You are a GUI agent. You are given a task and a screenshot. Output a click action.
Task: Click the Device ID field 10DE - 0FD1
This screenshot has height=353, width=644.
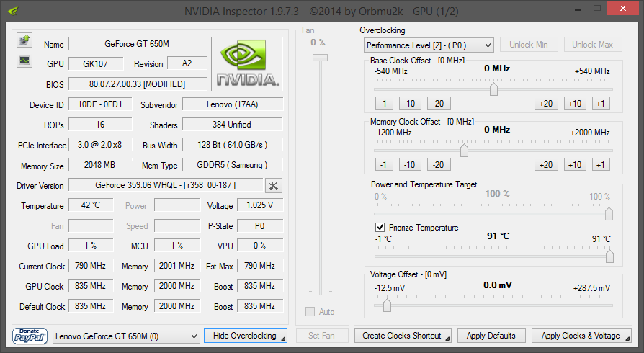(x=100, y=104)
